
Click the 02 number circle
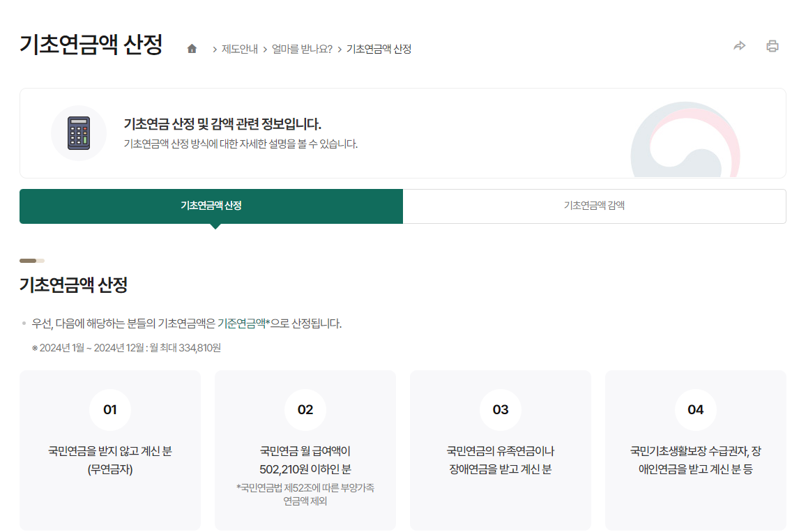click(x=305, y=410)
